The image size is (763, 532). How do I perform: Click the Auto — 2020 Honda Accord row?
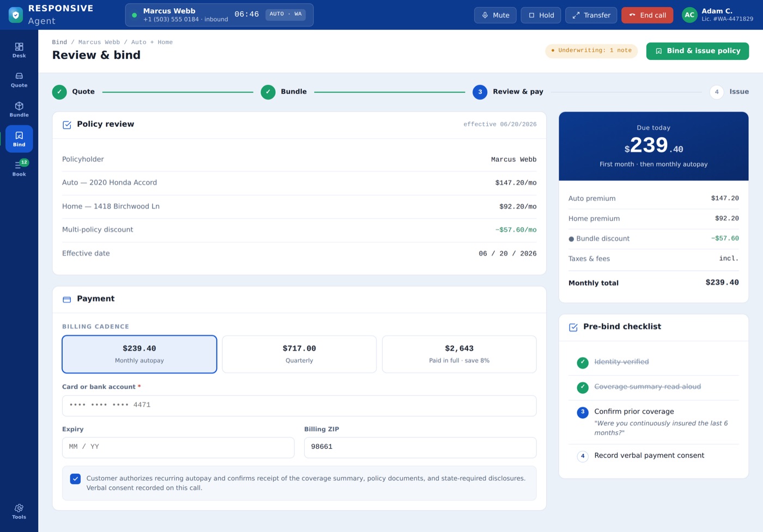[299, 183]
